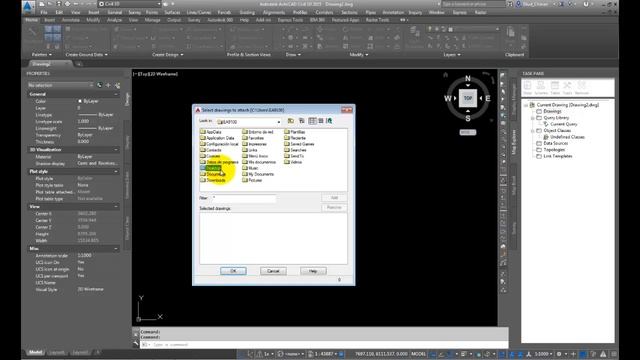
Task: Click the up-one-level folder icon in dialog
Action: pyautogui.click(x=291, y=121)
